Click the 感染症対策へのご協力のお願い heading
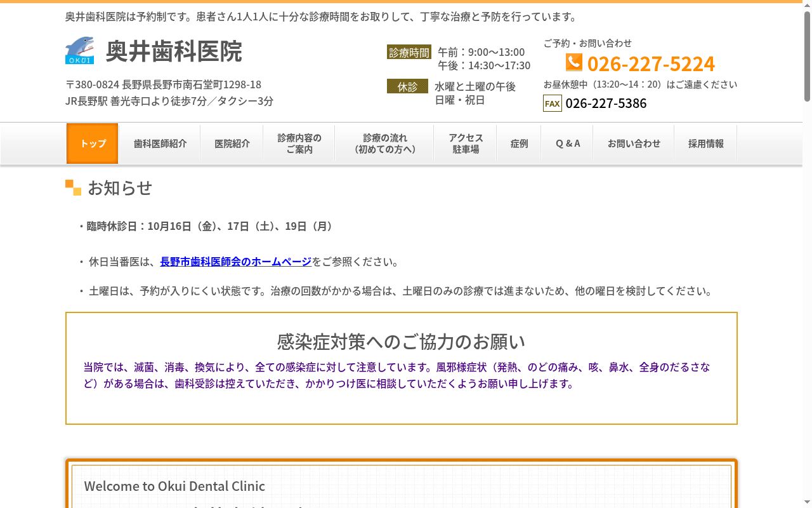The image size is (812, 508). [401, 342]
